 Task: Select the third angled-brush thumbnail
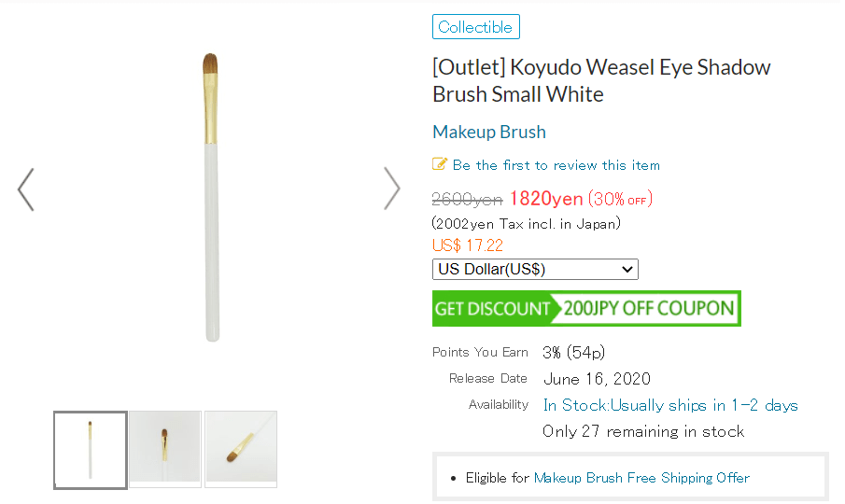tap(241, 449)
